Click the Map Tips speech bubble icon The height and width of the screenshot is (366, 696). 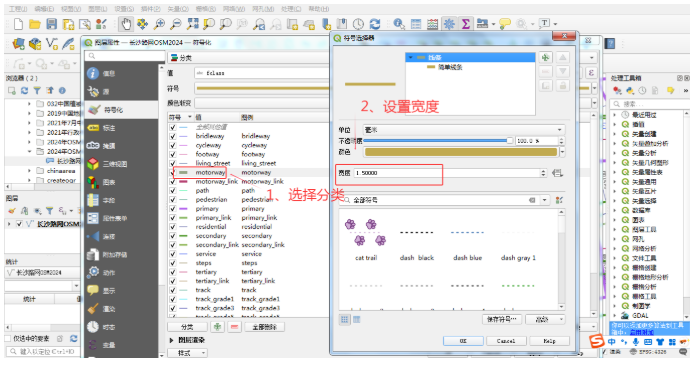point(505,24)
